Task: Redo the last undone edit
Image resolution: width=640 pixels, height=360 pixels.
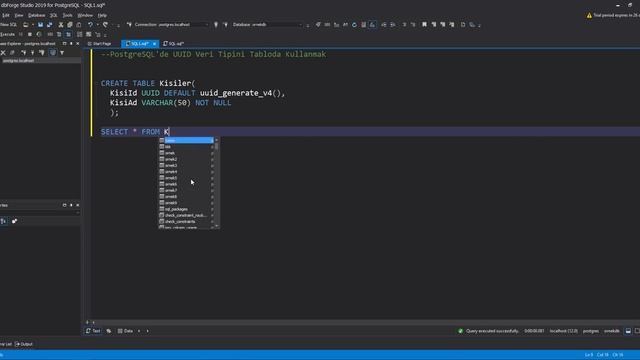Action: 106,24
